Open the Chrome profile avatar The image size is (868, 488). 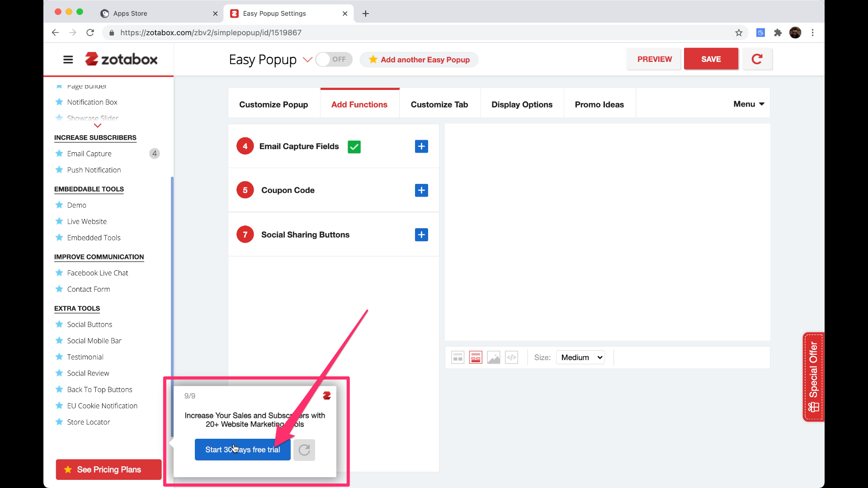pos(795,33)
